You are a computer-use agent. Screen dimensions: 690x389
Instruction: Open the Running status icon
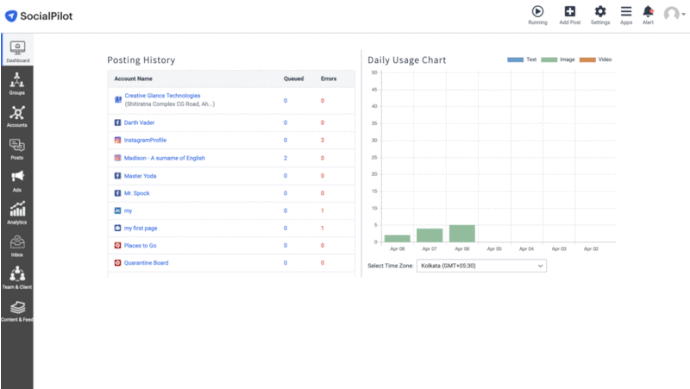537,15
